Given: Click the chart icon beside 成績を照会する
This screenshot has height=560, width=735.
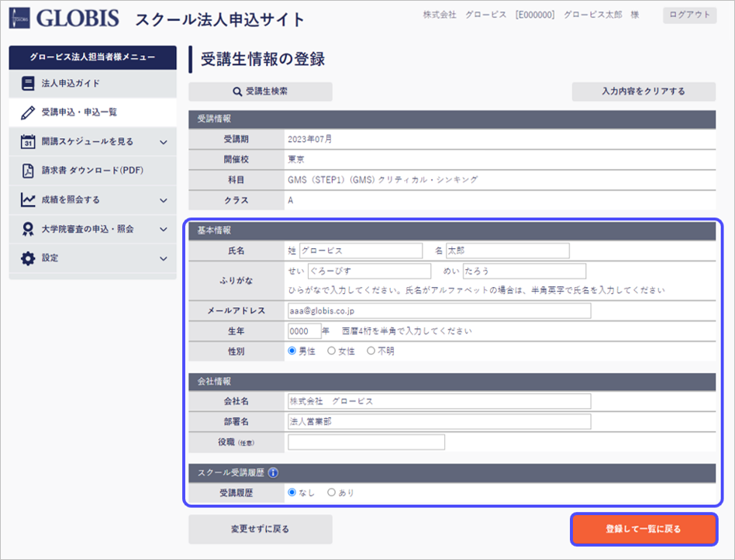Looking at the screenshot, I should pos(28,200).
